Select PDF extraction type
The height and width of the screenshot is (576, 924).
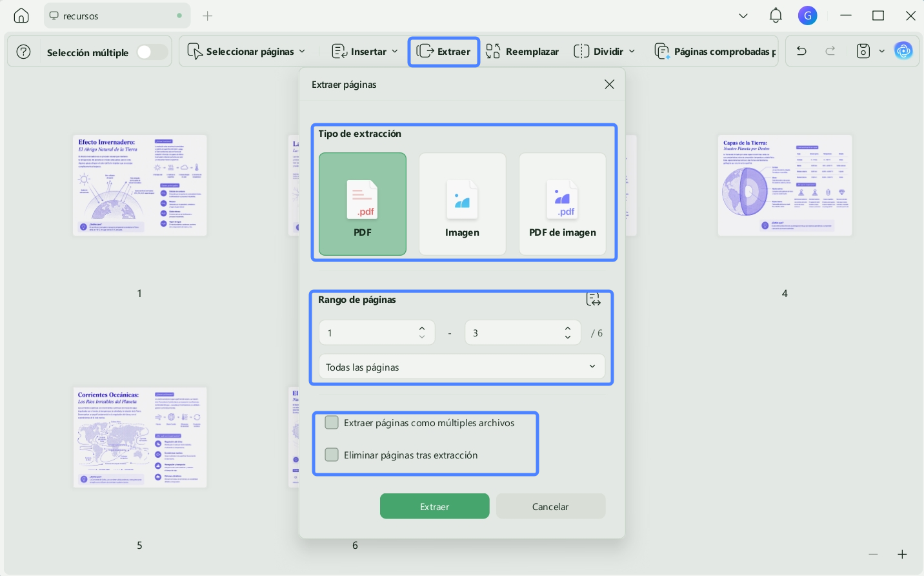click(x=363, y=204)
